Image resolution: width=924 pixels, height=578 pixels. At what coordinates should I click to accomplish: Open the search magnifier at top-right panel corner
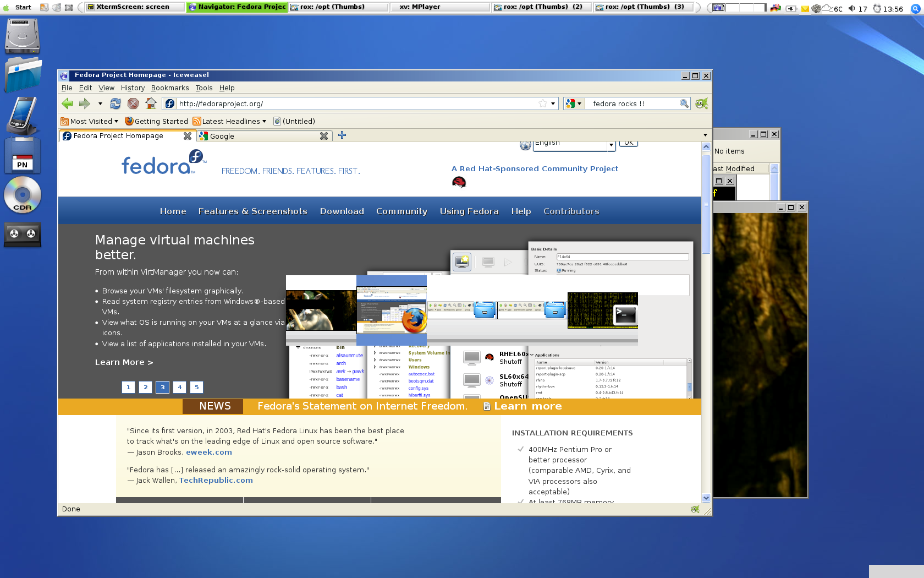tap(916, 8)
